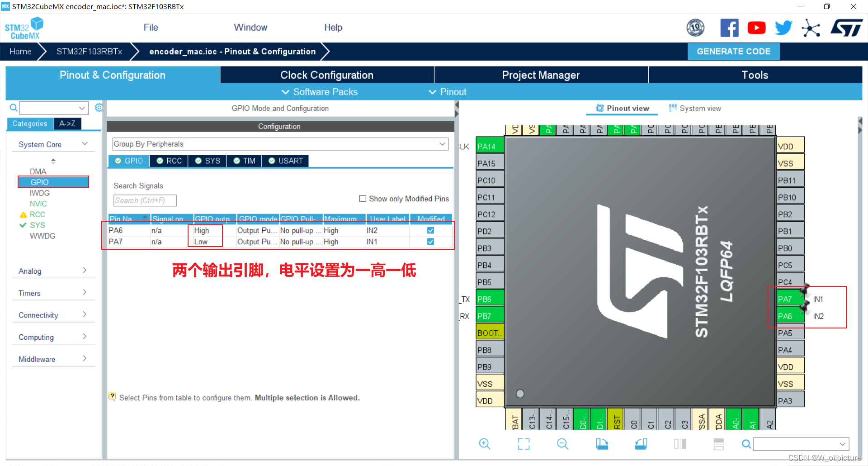Go to Home breadcrumb

click(20, 52)
